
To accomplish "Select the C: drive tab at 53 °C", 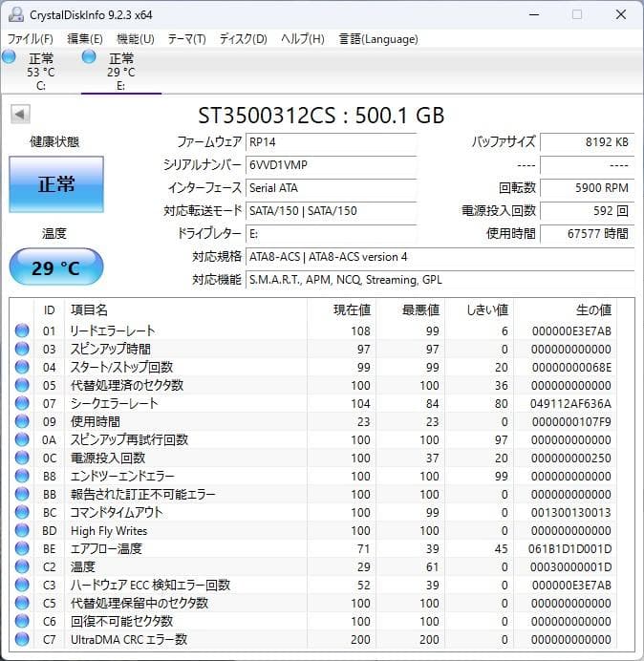I will click(x=40, y=72).
